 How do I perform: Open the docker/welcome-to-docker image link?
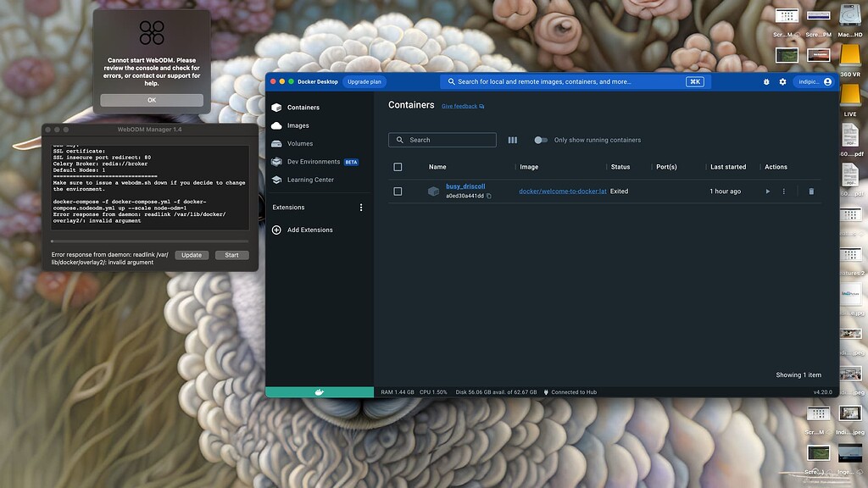coord(562,191)
